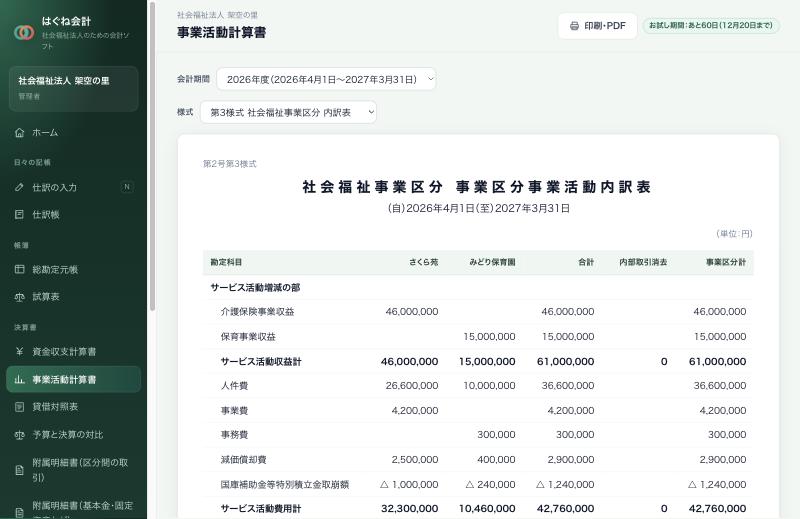800x519 pixels.
Task: Click the 保育事業収益 row label
Action: 248,337
